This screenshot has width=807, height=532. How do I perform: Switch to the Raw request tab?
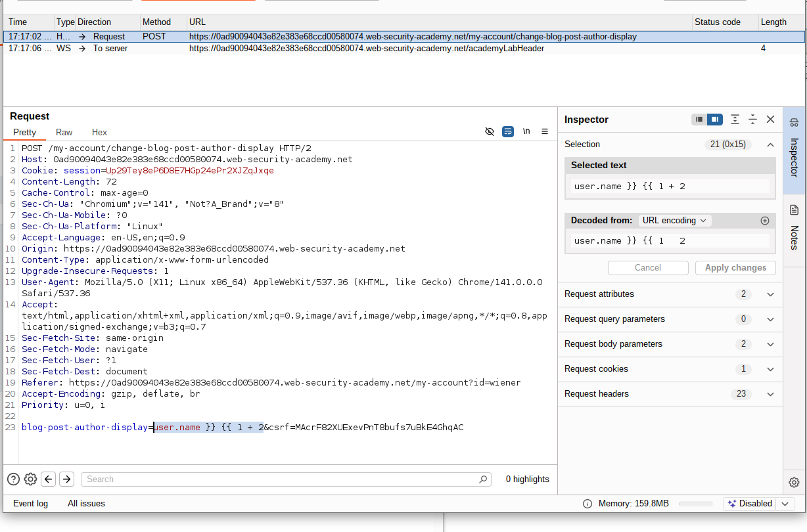[x=64, y=132]
